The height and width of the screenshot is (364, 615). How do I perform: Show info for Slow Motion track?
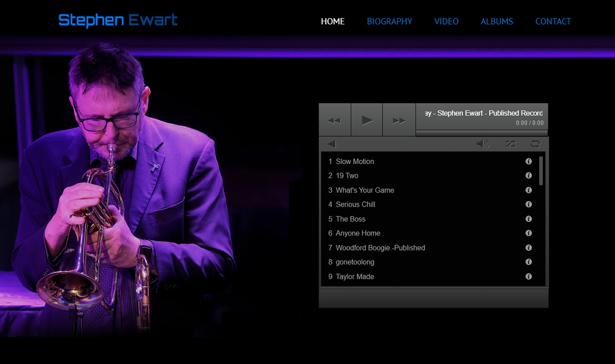point(528,161)
